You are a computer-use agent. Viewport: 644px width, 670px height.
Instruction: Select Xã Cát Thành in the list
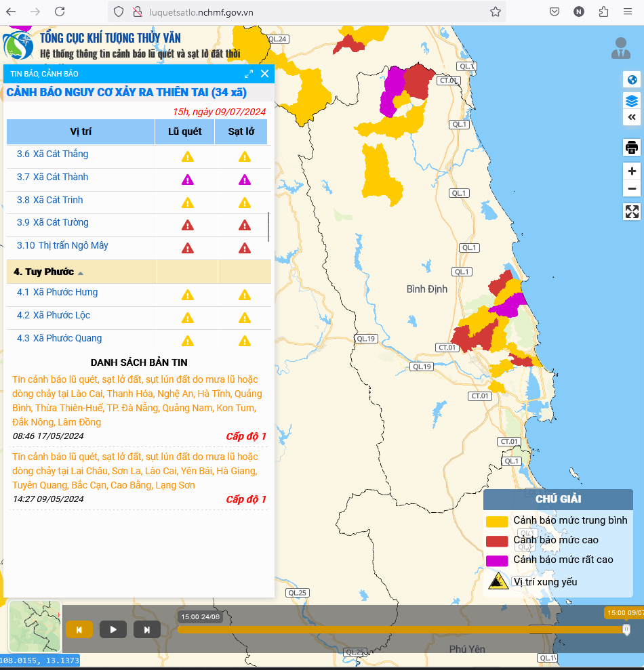coord(62,177)
